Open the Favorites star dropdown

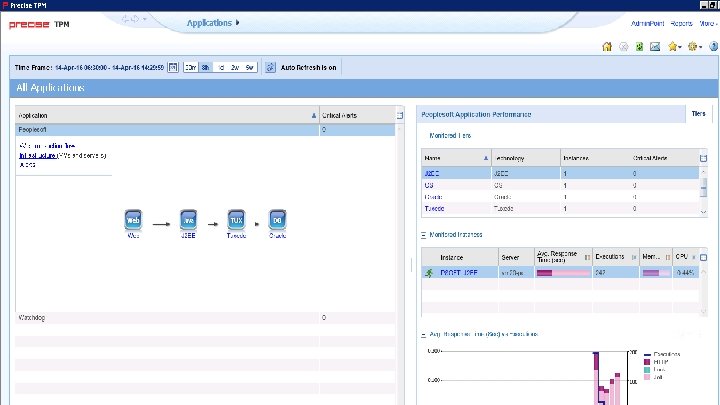tap(675, 46)
